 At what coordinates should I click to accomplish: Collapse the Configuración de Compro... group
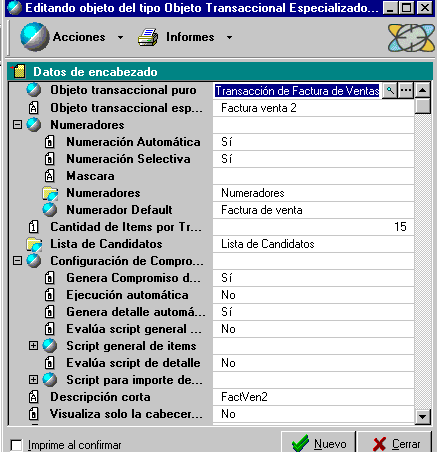coord(17,261)
